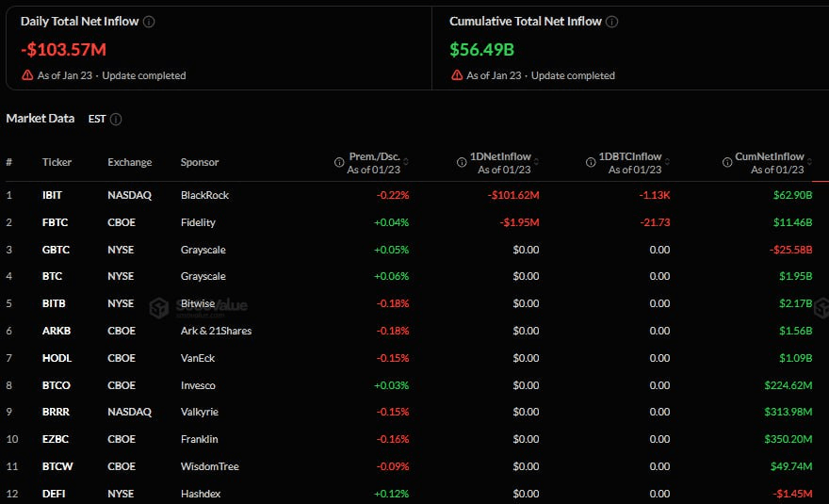Click the -$103.57M daily inflow value
Screen dimensions: 829x504
[x=63, y=50]
